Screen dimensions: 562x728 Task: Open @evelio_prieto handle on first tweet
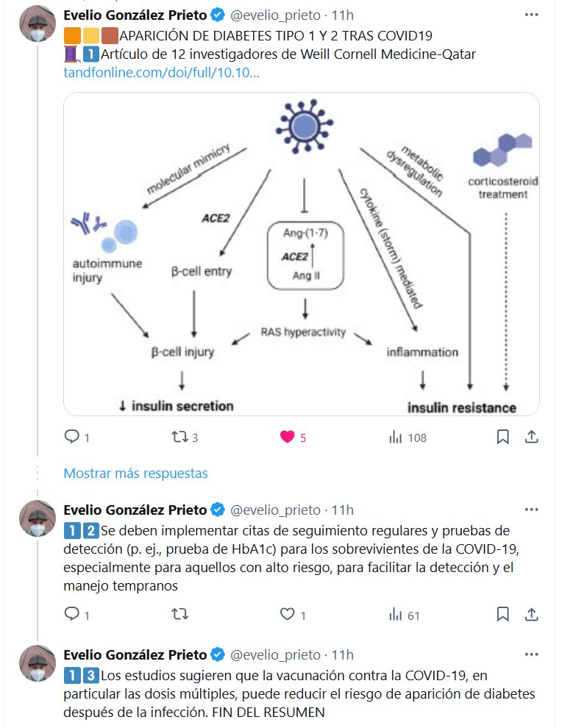[x=276, y=15]
